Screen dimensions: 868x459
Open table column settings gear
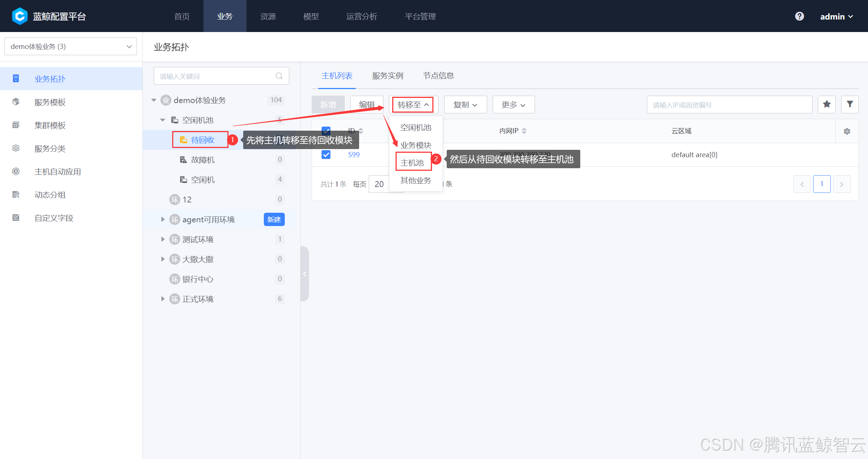click(847, 131)
